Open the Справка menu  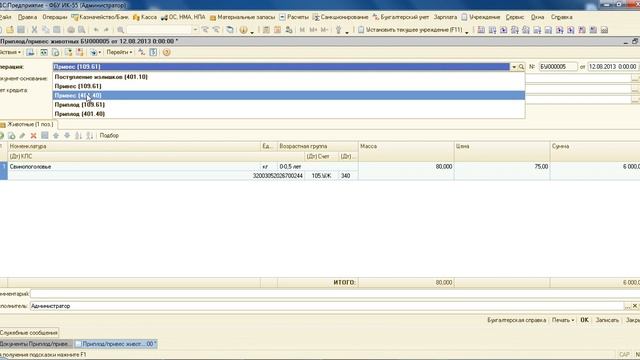[x=562, y=17]
